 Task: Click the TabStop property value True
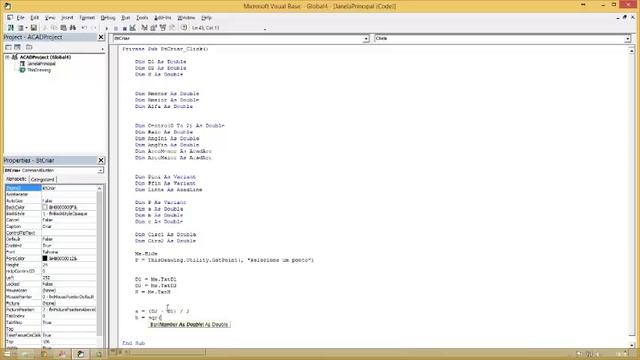click(x=69, y=322)
